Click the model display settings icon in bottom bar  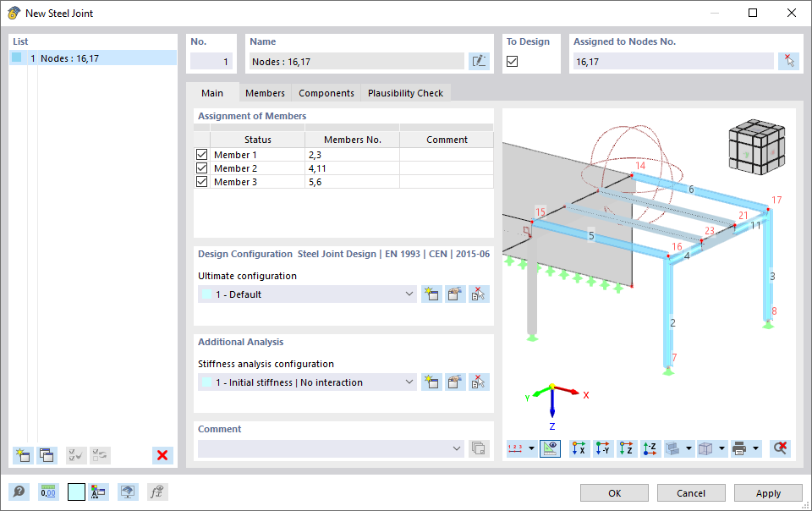[x=98, y=492]
